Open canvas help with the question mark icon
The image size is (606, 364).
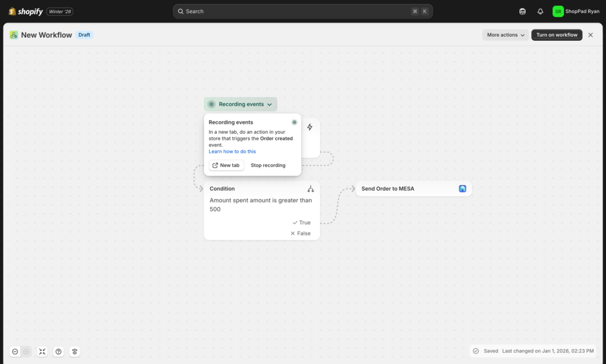click(58, 351)
